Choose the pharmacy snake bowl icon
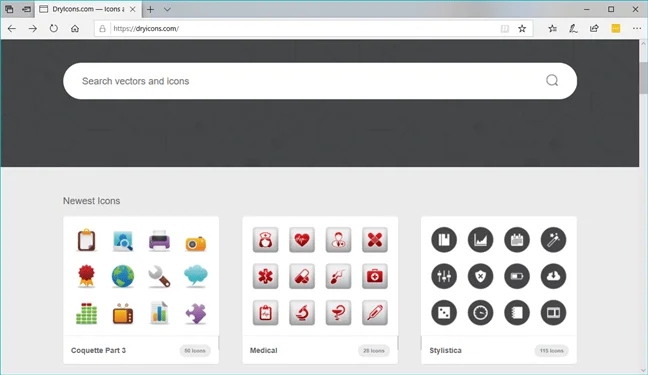Screen dimensions: 648x375 point(338,313)
